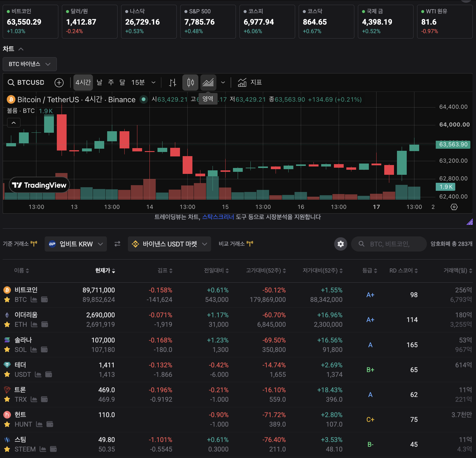Viewport: 476px width, 458px height.
Task: Open the 업비트 KRW exchange dropdown
Action: click(x=76, y=244)
